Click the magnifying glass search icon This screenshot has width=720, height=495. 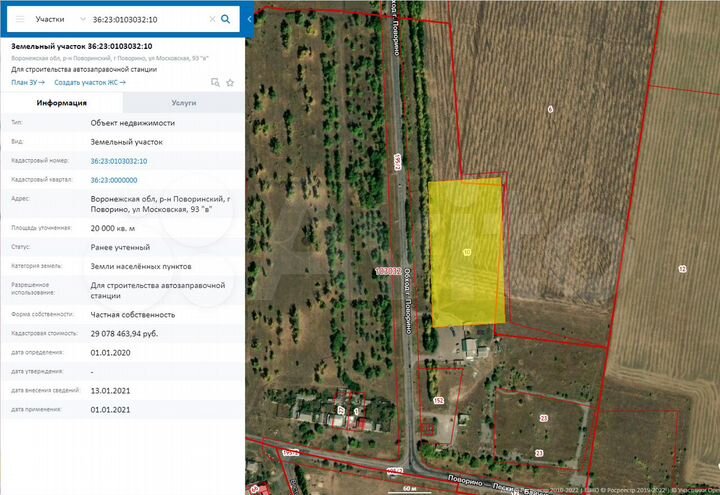pyautogui.click(x=226, y=19)
